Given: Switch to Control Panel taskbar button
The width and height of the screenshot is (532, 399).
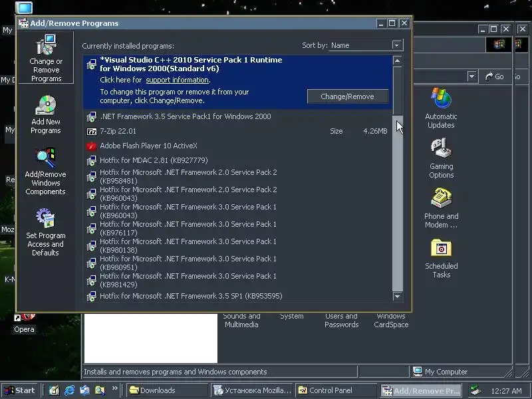Looking at the screenshot, I should tap(336, 390).
